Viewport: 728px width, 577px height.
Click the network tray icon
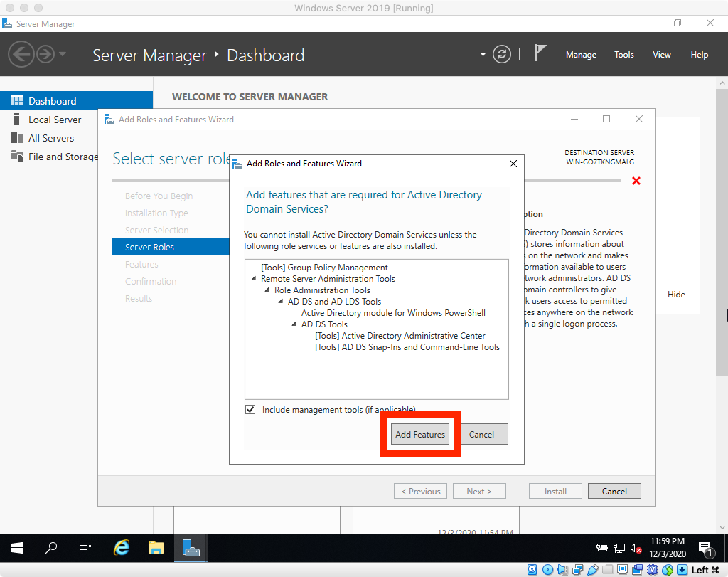tap(619, 549)
